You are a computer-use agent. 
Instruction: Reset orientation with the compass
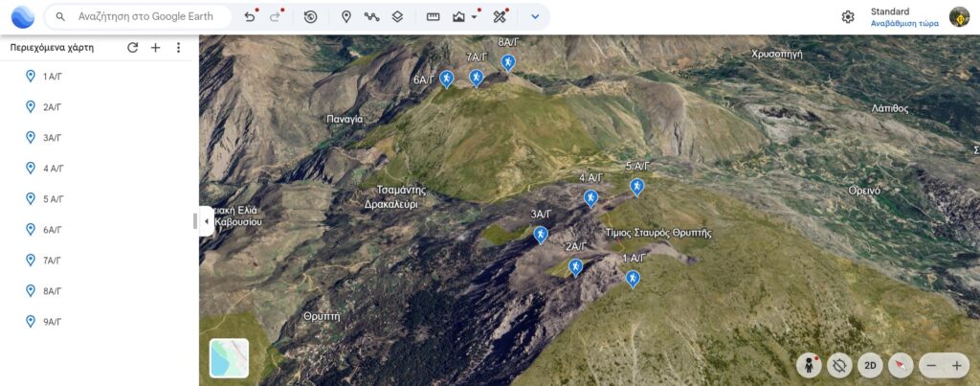(x=901, y=365)
